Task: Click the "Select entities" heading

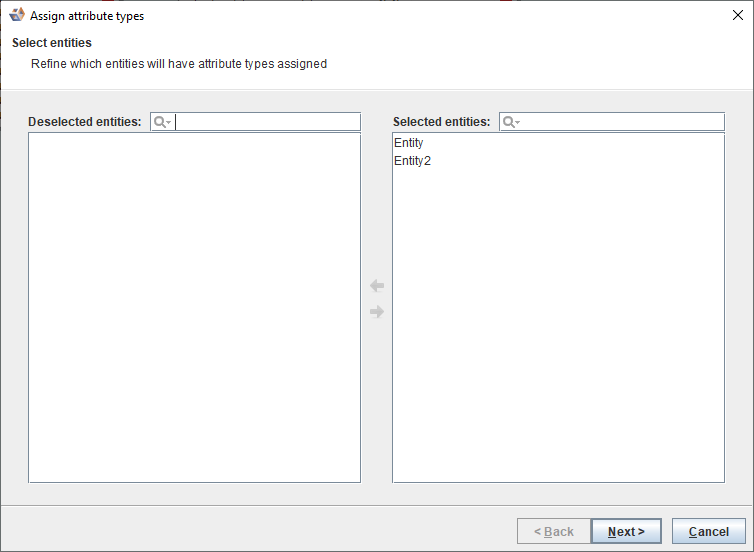Action: 52,43
